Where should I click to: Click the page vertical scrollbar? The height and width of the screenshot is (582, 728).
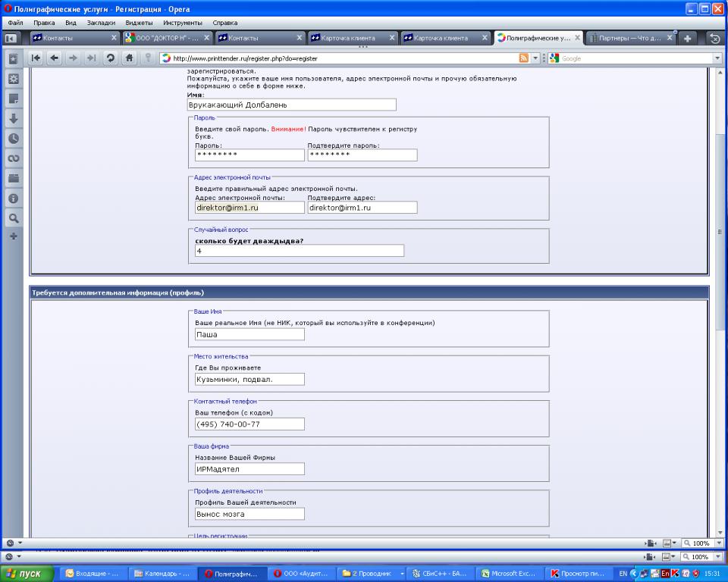coord(720,303)
